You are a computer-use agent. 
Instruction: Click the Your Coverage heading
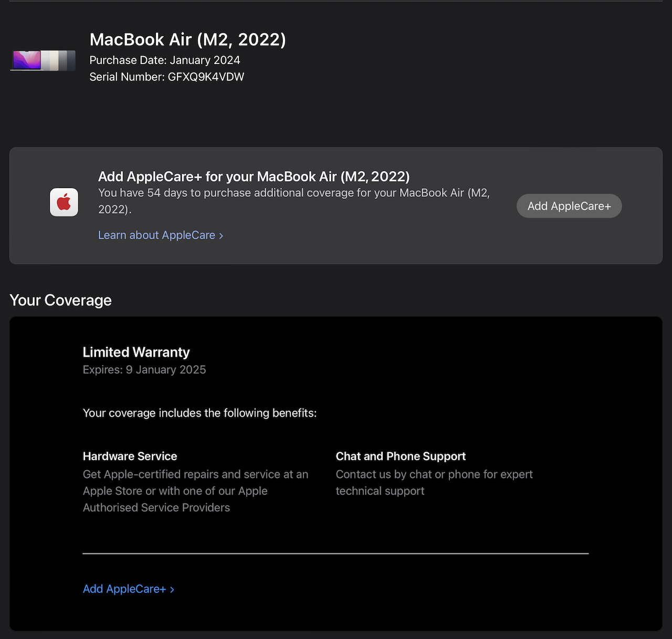61,300
